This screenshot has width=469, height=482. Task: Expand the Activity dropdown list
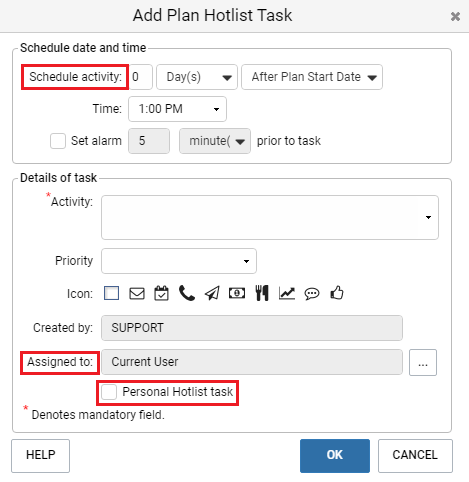tap(270, 217)
